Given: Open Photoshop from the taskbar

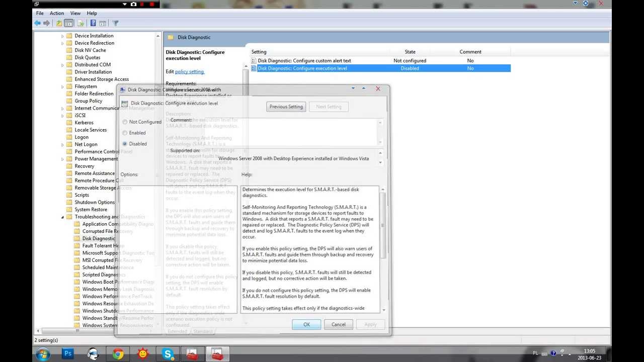Looking at the screenshot, I should pyautogui.click(x=68, y=354).
